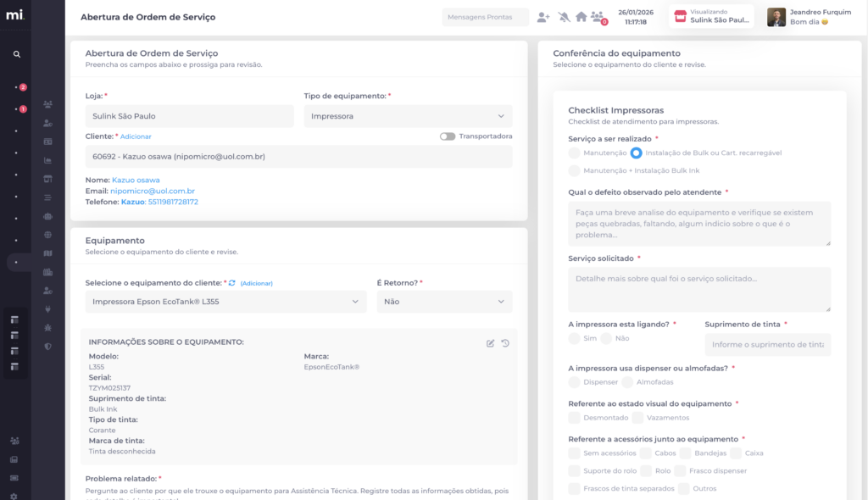Open the É Retorno dropdown
This screenshot has width=868, height=500.
pyautogui.click(x=444, y=302)
